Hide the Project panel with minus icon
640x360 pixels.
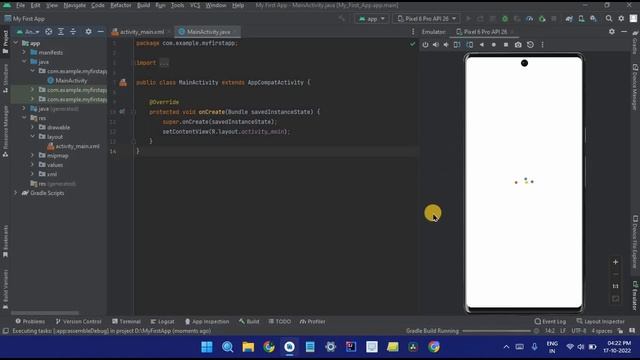(101, 31)
